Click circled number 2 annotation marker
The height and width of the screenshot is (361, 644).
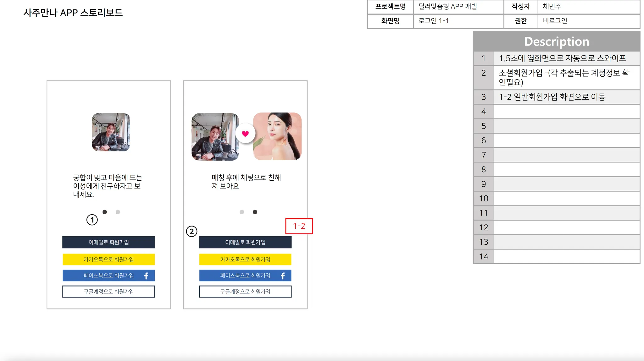(192, 232)
